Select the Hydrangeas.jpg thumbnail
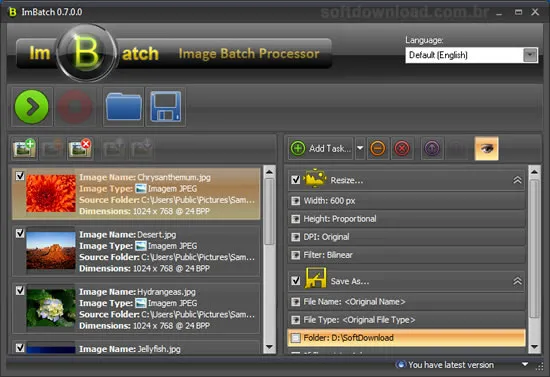Screen dimensions: 550x377 51,308
